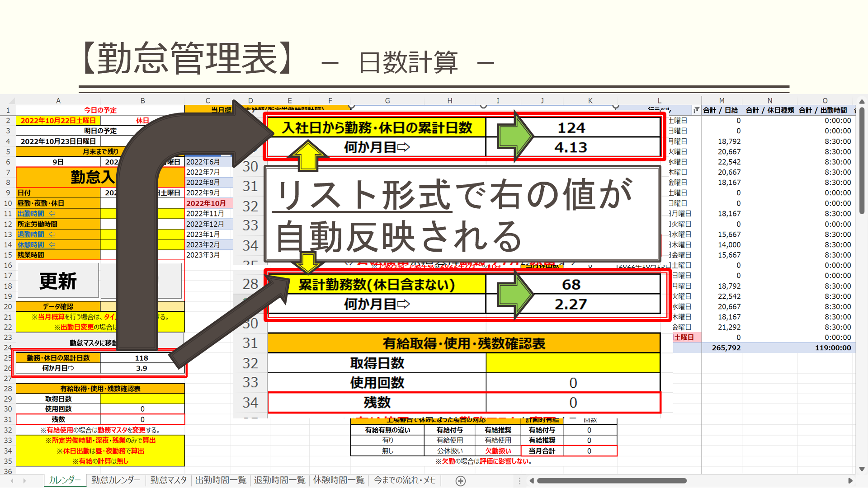Select 2022年12月 in the month list
The width and height of the screenshot is (868, 488).
coord(209,224)
